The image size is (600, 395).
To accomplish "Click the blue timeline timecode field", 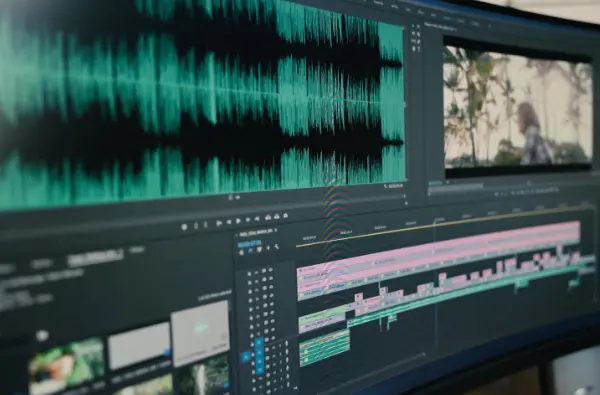I will (249, 243).
